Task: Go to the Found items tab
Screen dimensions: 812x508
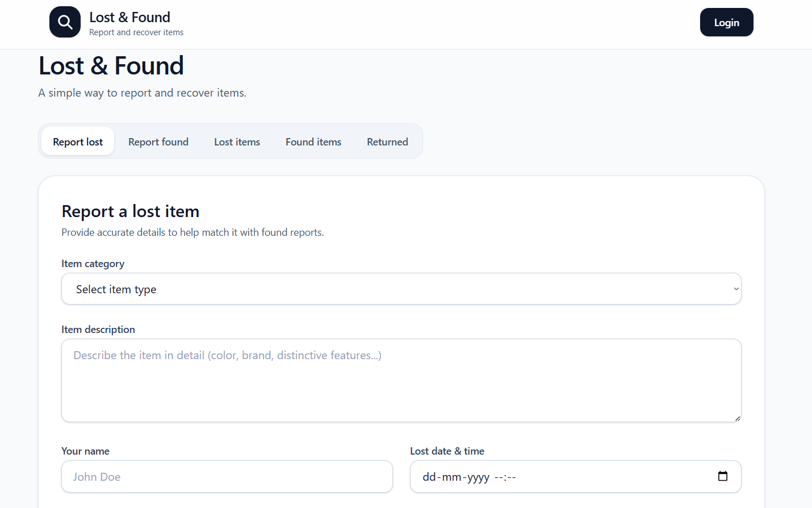Action: [313, 142]
